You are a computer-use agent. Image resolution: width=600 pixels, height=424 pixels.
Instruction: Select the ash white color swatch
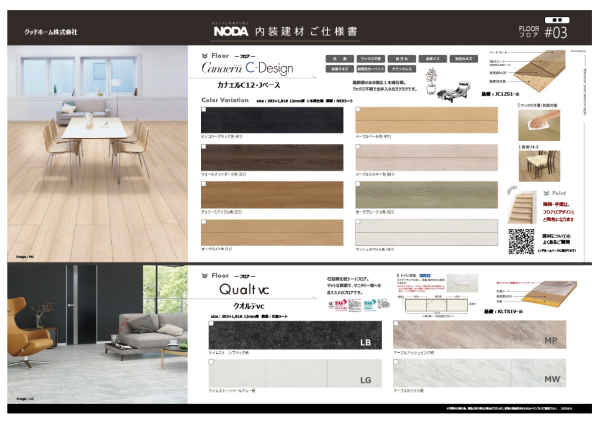[427, 232]
